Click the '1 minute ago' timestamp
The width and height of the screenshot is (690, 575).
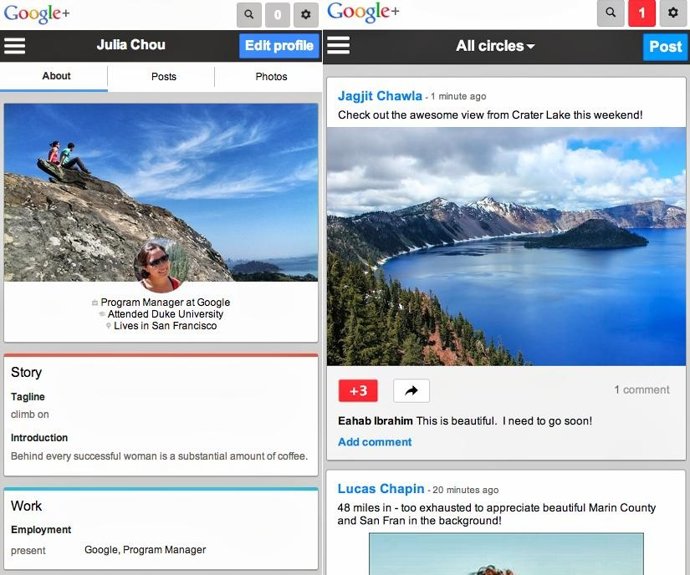[x=459, y=96]
